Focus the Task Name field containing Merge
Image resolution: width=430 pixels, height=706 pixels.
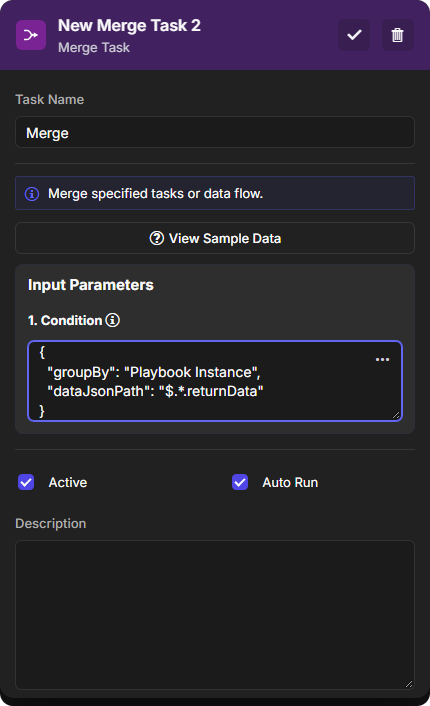pos(215,132)
